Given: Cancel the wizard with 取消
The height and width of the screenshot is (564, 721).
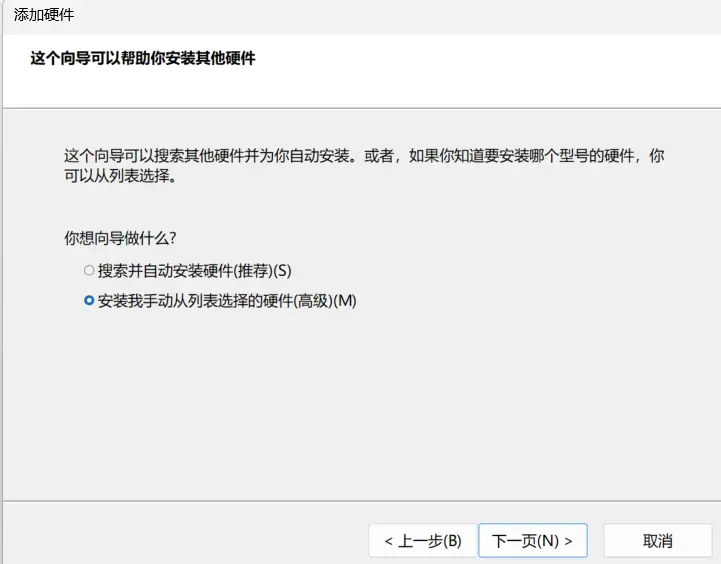Looking at the screenshot, I should [x=657, y=541].
